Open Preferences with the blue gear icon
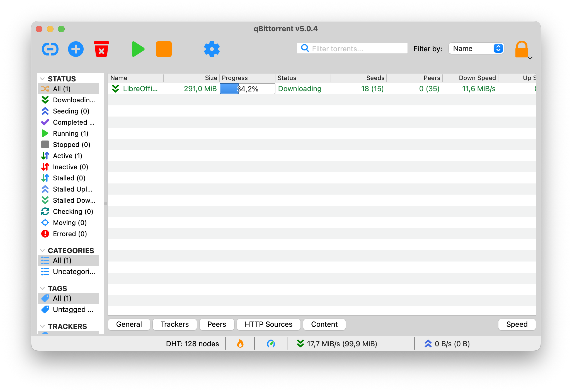 tap(212, 49)
